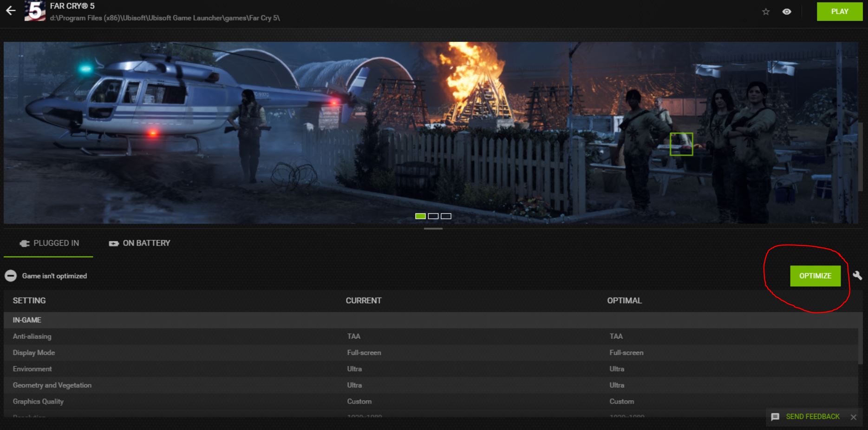This screenshot has height=430, width=868.
Task: Click the CURRENT column header
Action: pos(364,301)
